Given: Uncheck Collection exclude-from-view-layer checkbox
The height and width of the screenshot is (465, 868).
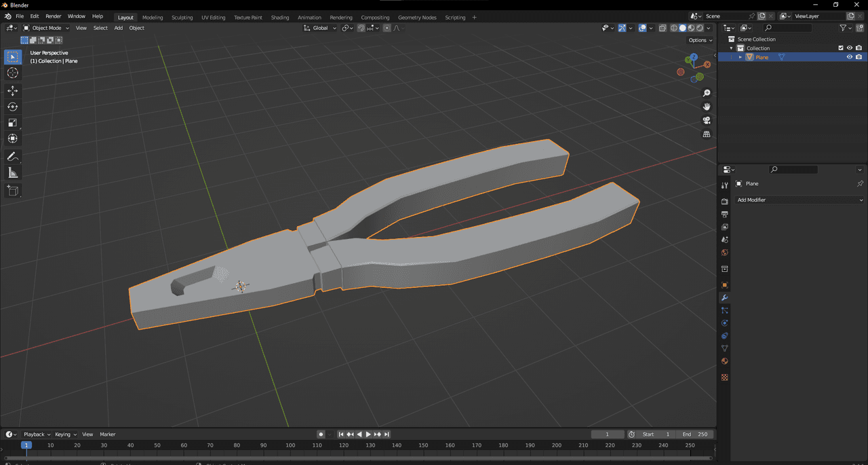Looking at the screenshot, I should (x=841, y=48).
